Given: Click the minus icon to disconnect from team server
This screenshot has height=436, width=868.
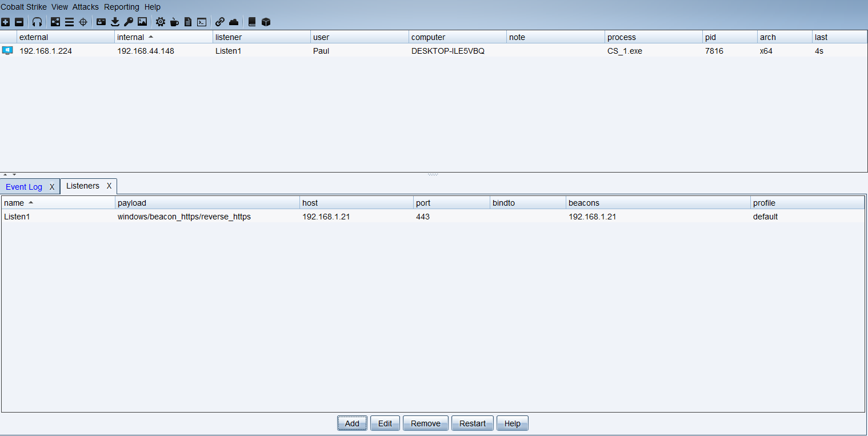Looking at the screenshot, I should [19, 22].
